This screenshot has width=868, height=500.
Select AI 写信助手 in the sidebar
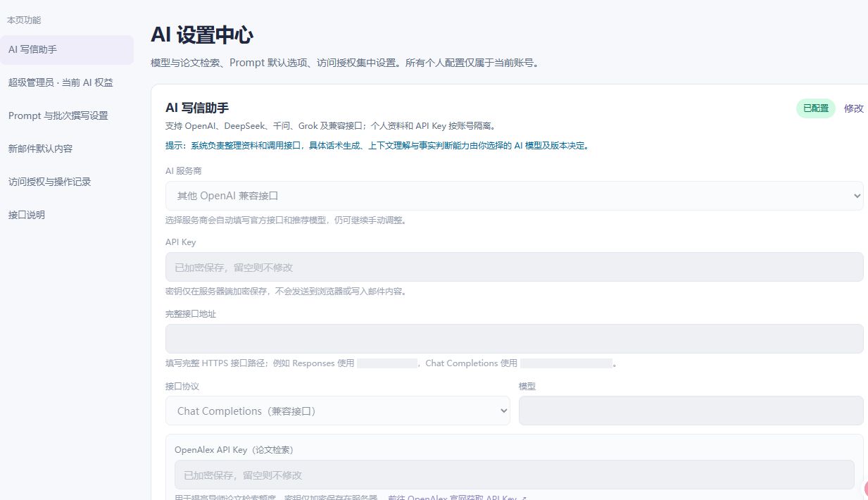coord(67,49)
